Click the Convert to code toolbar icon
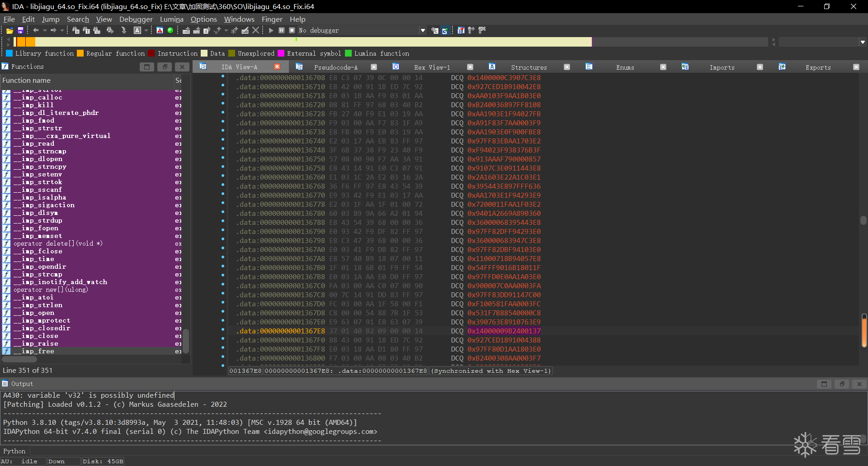Image resolution: width=868 pixels, height=466 pixels. click(x=186, y=30)
